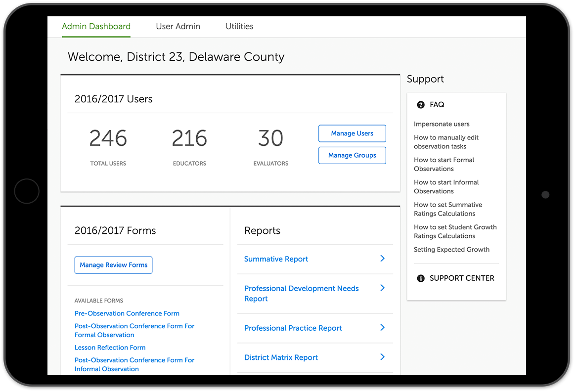
Task: Open Manage Review Forms
Action: (113, 265)
